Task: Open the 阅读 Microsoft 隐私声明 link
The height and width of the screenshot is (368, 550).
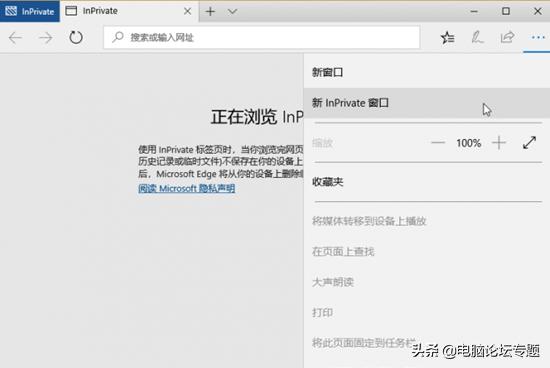Action: pyautogui.click(x=187, y=189)
